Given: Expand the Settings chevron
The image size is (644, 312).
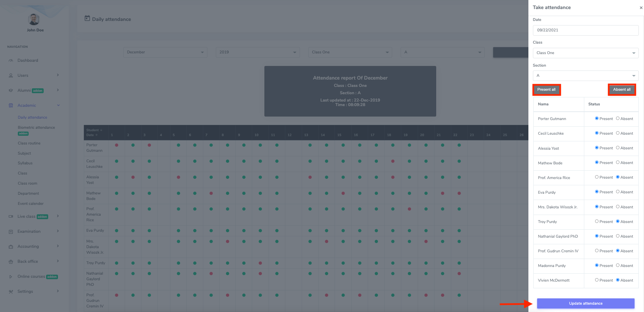Looking at the screenshot, I should (x=58, y=291).
